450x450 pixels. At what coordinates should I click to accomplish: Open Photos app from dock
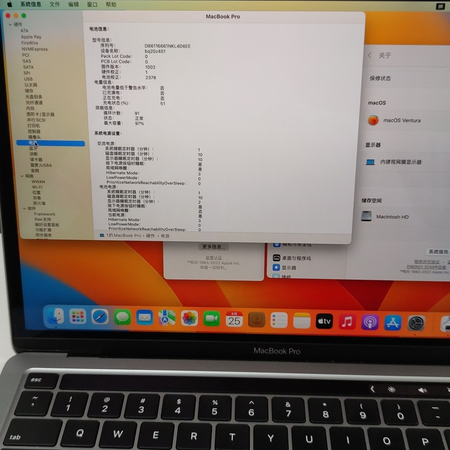pos(189,318)
